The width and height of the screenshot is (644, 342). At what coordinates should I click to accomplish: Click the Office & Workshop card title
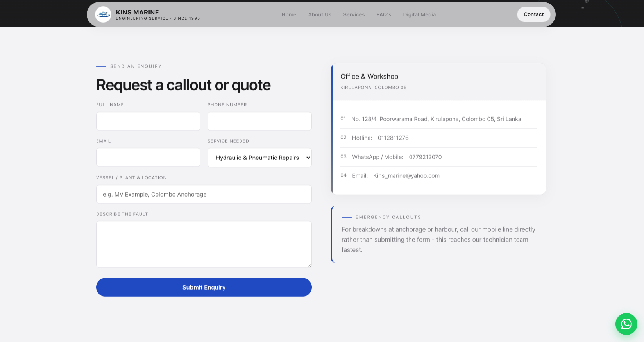[369, 77]
